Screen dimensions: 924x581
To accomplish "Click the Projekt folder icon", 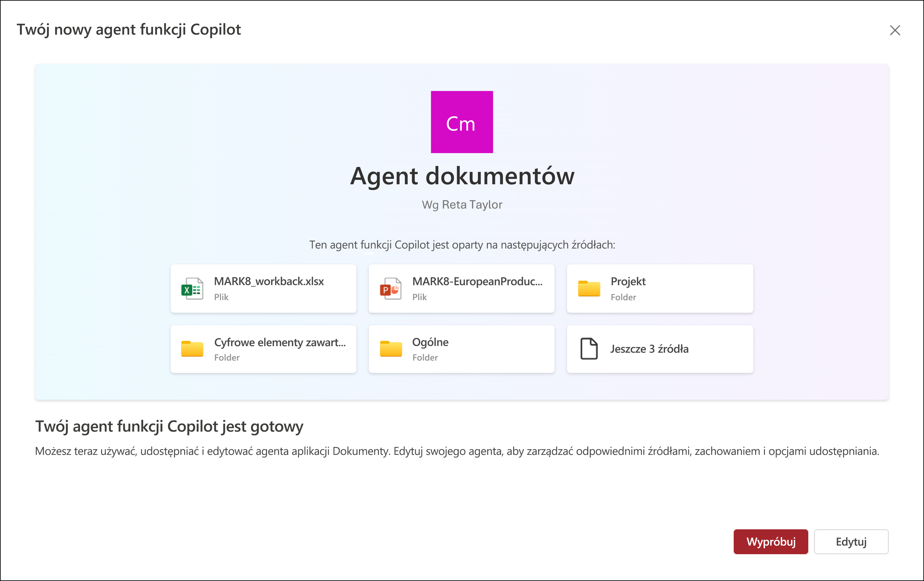I will pos(589,289).
